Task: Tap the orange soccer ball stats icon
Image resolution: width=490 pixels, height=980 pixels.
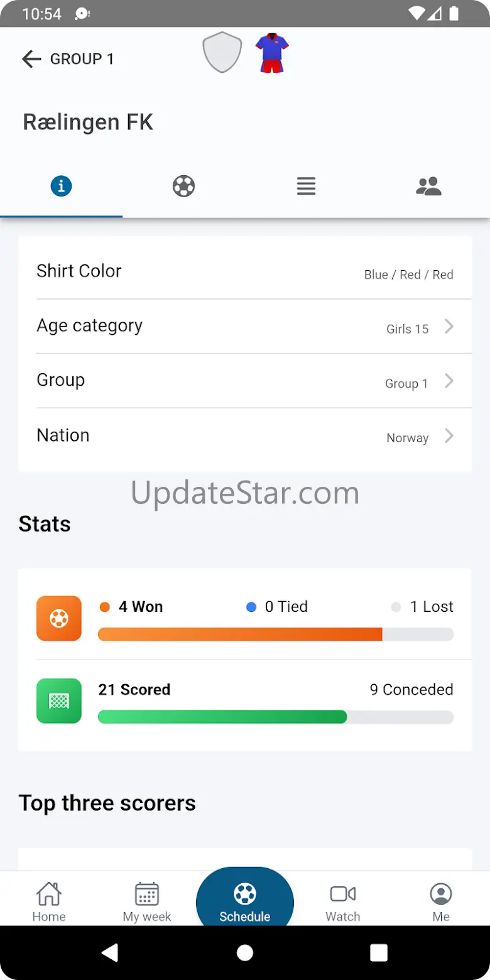Action: (59, 618)
